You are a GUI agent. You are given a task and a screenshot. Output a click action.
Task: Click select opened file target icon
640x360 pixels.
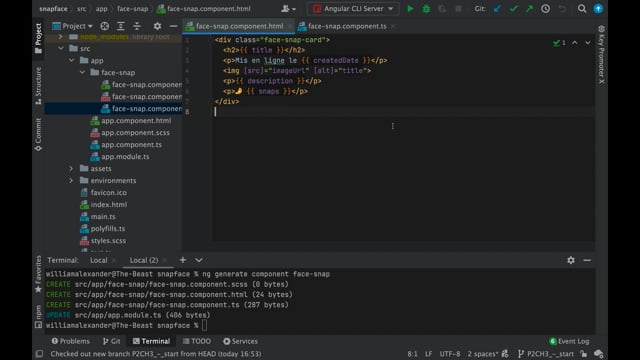pyautogui.click(x=104, y=26)
